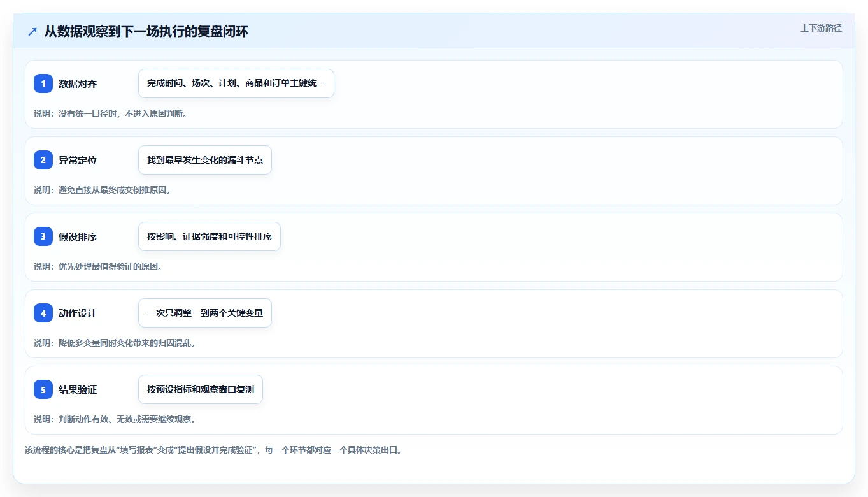This screenshot has width=868, height=497.
Task: Click the step 2 number badge
Action: pyautogui.click(x=43, y=160)
